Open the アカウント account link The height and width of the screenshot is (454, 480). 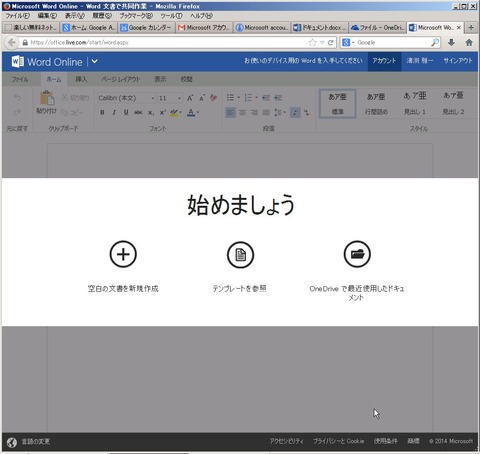pyautogui.click(x=384, y=61)
